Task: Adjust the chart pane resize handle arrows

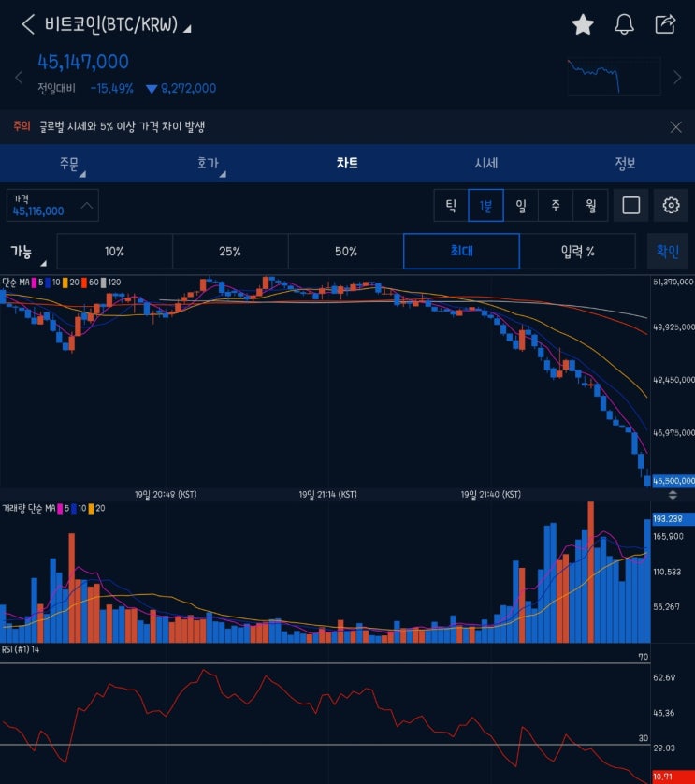Action: (x=673, y=495)
